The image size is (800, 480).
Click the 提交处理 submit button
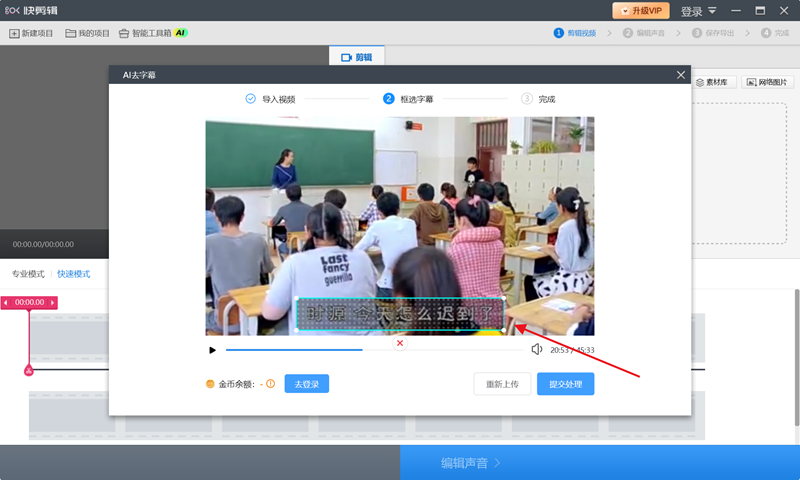pyautogui.click(x=565, y=384)
